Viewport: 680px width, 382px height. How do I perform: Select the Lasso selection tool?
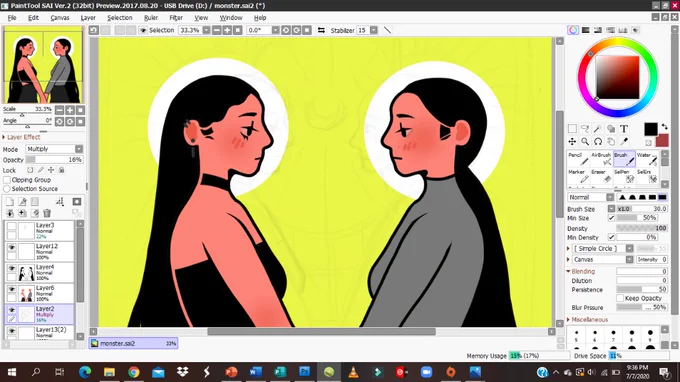click(x=585, y=129)
